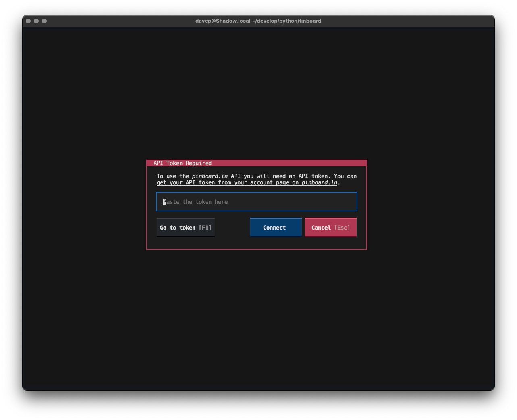Close the terminal window with red button
Image resolution: width=517 pixels, height=420 pixels.
[28, 21]
